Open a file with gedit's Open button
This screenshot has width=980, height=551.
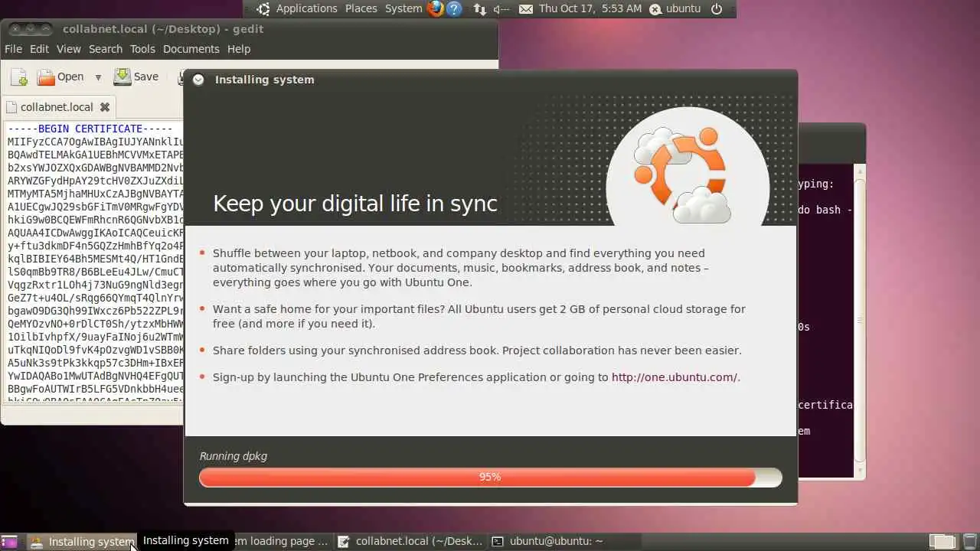(60, 77)
